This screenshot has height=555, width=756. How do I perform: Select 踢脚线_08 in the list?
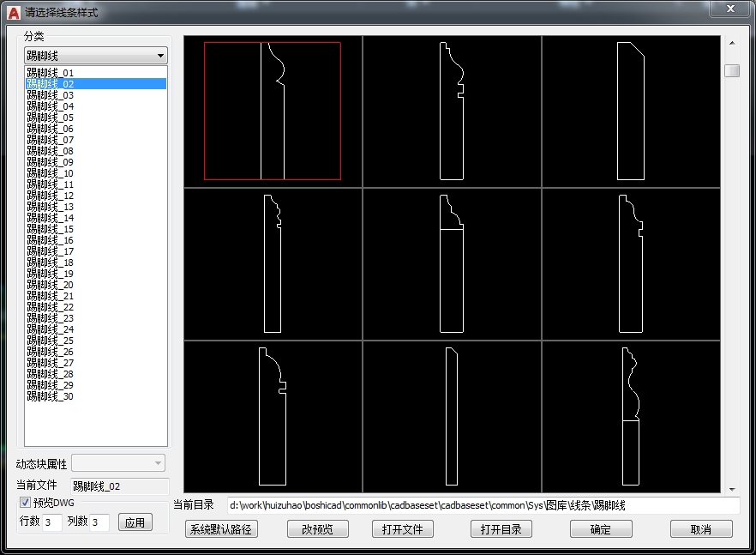pyautogui.click(x=95, y=151)
